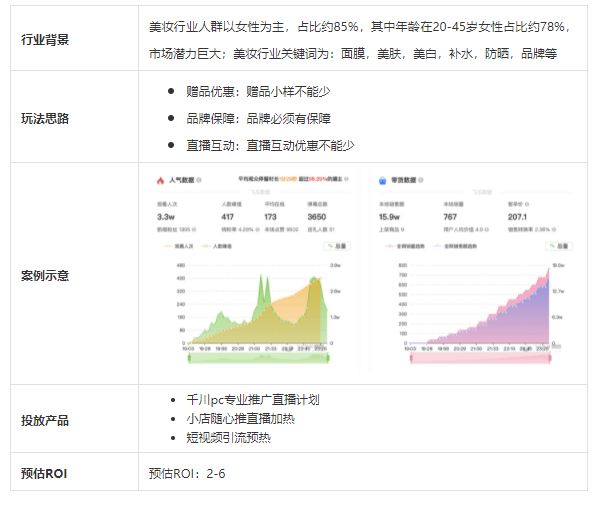The image size is (608, 510).
Task: Click the 预估ROI：2-6 cell text
Action: pyautogui.click(x=187, y=474)
